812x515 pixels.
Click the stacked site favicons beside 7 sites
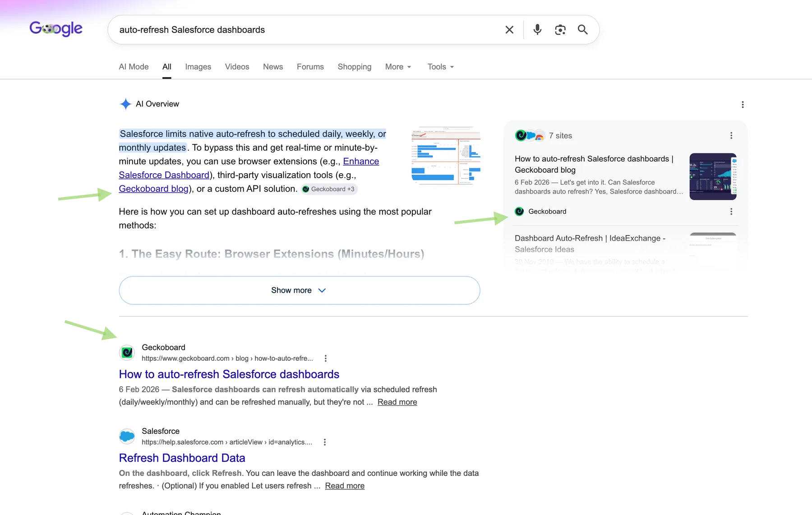click(530, 136)
